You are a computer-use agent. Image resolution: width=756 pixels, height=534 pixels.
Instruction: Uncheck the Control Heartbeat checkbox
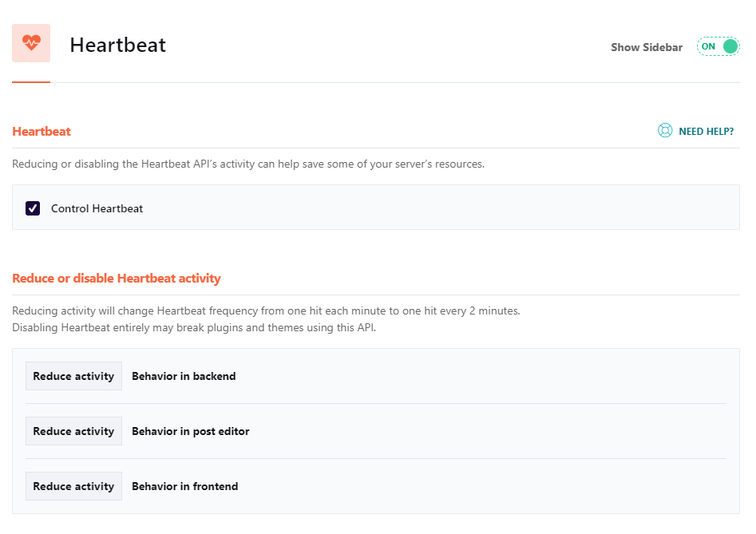(32, 208)
